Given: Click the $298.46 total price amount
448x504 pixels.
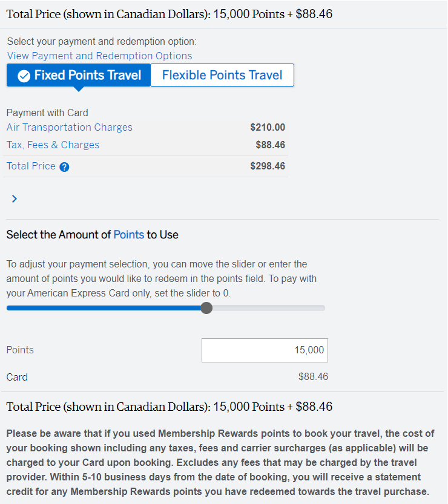Looking at the screenshot, I should [x=267, y=166].
